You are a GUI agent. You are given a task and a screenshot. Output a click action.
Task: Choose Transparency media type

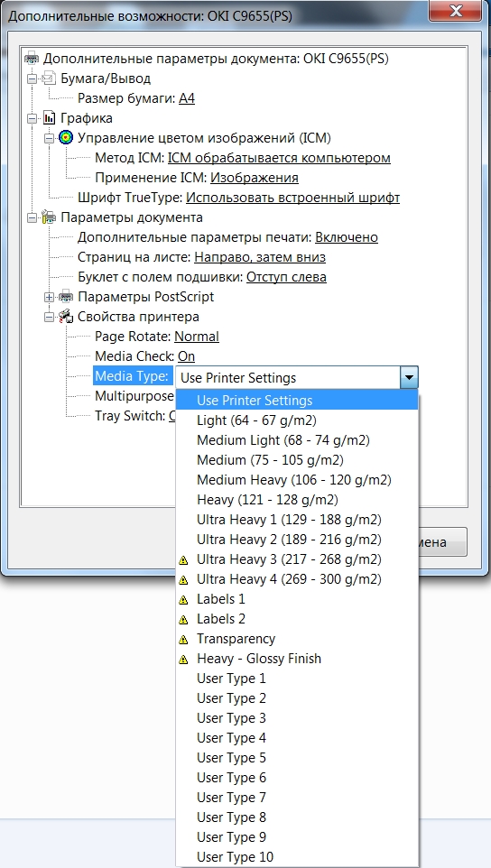297,639
